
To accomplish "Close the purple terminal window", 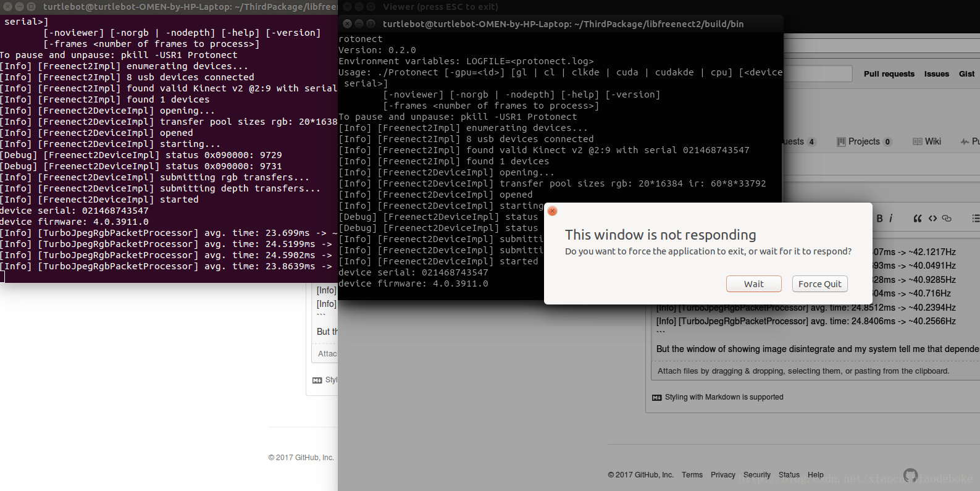I will point(8,7).
